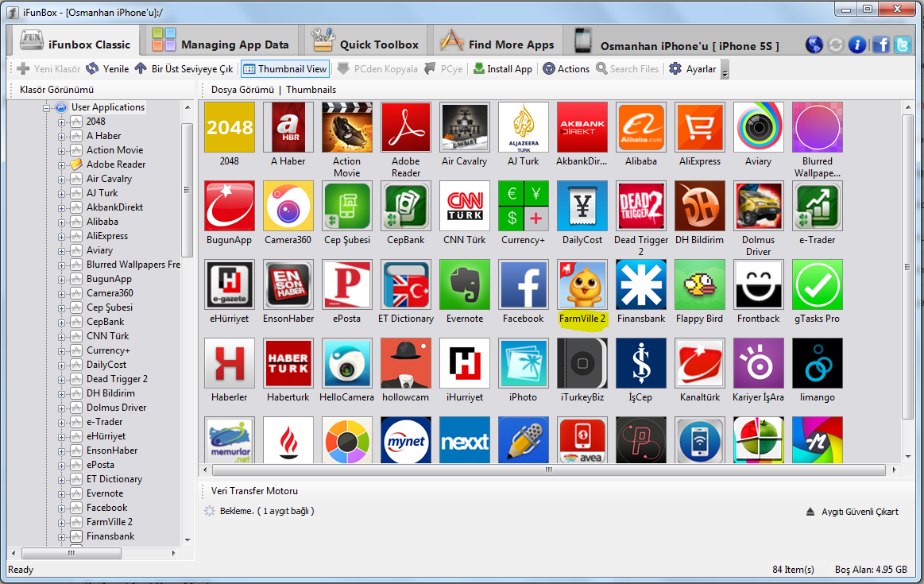Choose the Alibaba app icon
Screen dimensions: 924x584
[x=640, y=127]
